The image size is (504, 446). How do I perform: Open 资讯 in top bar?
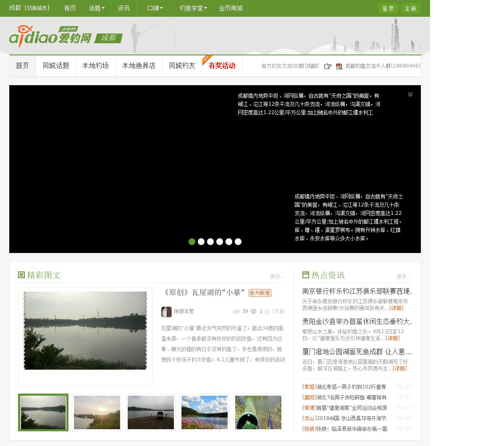123,8
